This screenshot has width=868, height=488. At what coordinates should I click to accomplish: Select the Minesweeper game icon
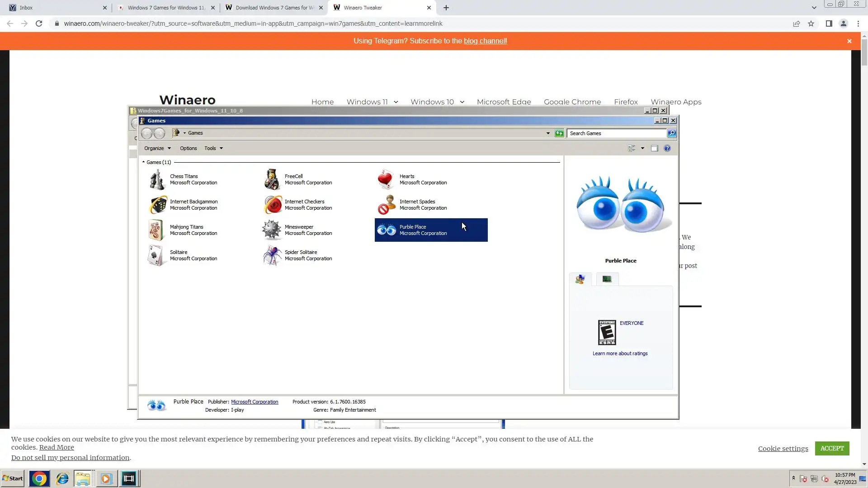click(272, 230)
